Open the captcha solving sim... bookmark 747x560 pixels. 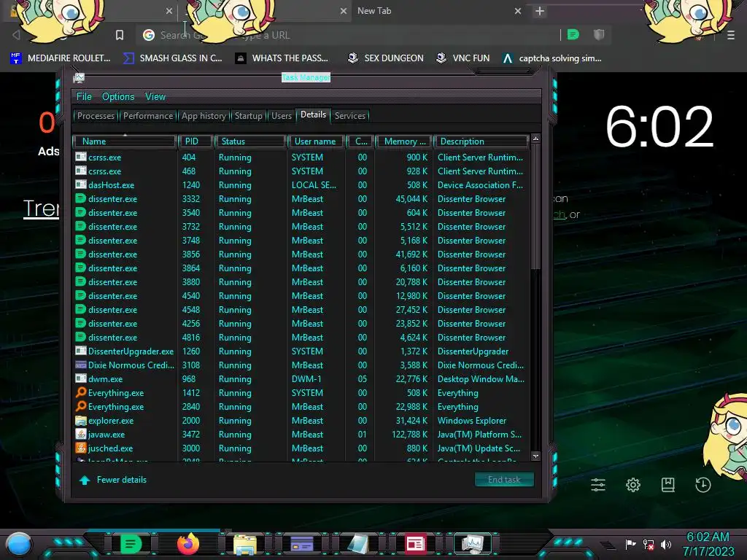point(552,58)
